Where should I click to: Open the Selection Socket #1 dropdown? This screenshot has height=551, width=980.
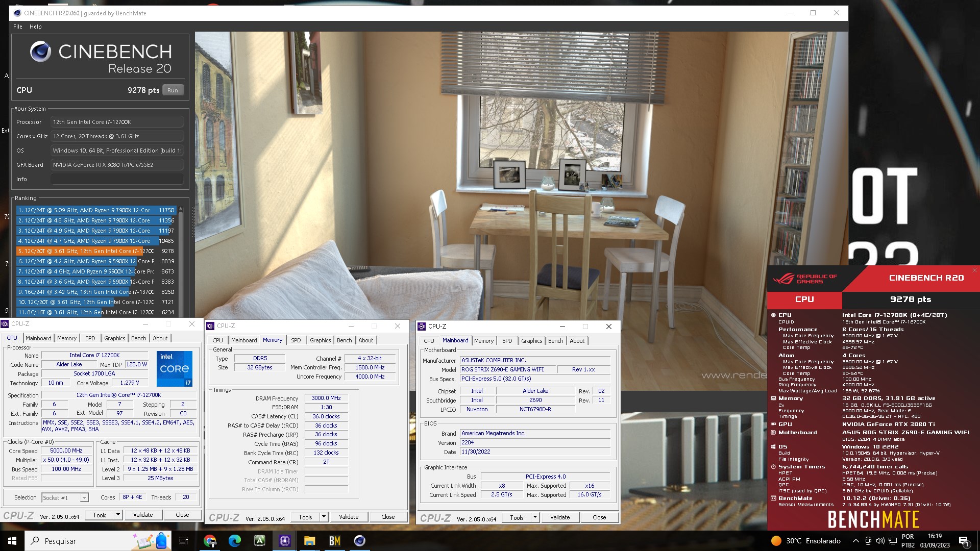click(x=65, y=497)
